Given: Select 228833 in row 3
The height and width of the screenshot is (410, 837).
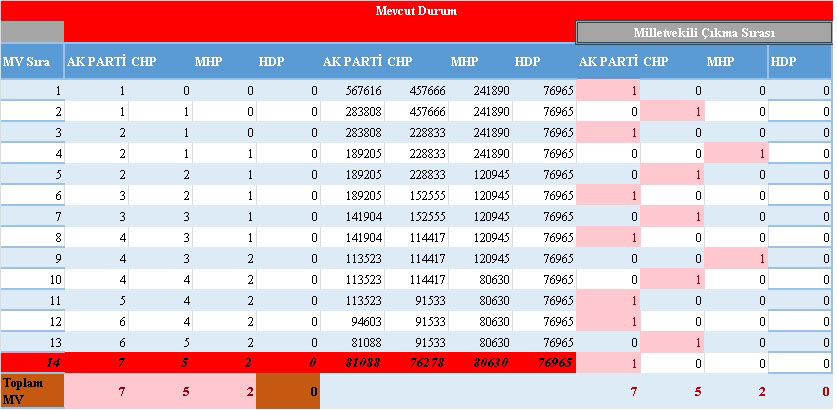Looking at the screenshot, I should [x=416, y=132].
